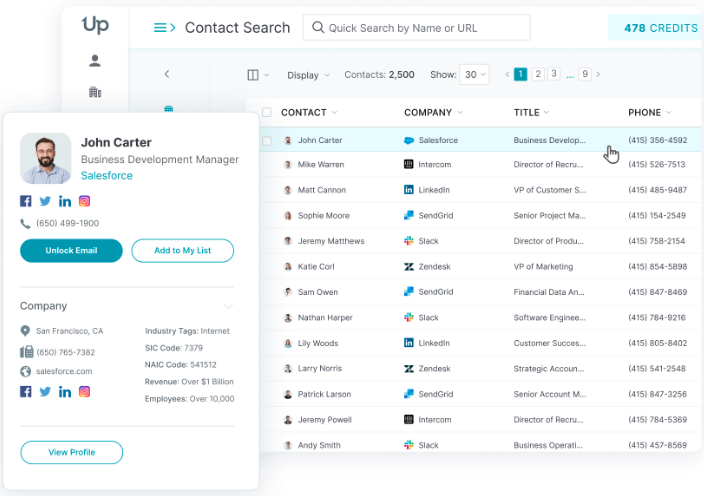Open the person contacts icon in sidebar

(95, 61)
